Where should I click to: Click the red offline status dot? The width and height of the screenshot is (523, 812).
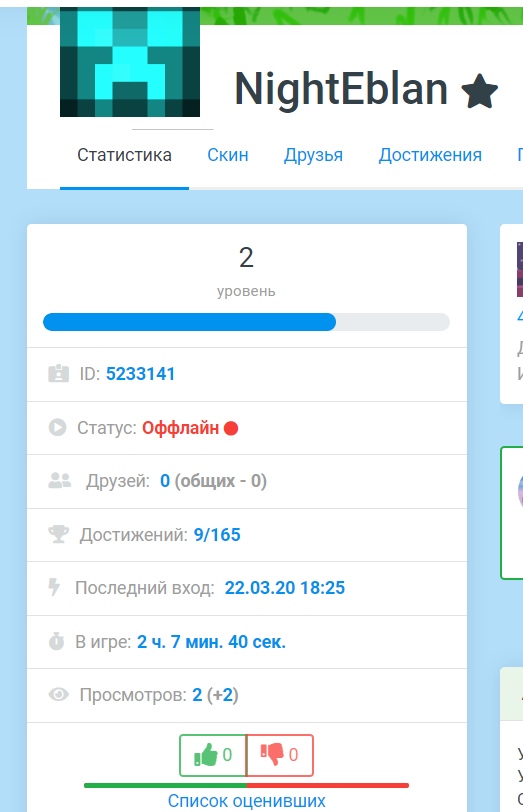[231, 428]
